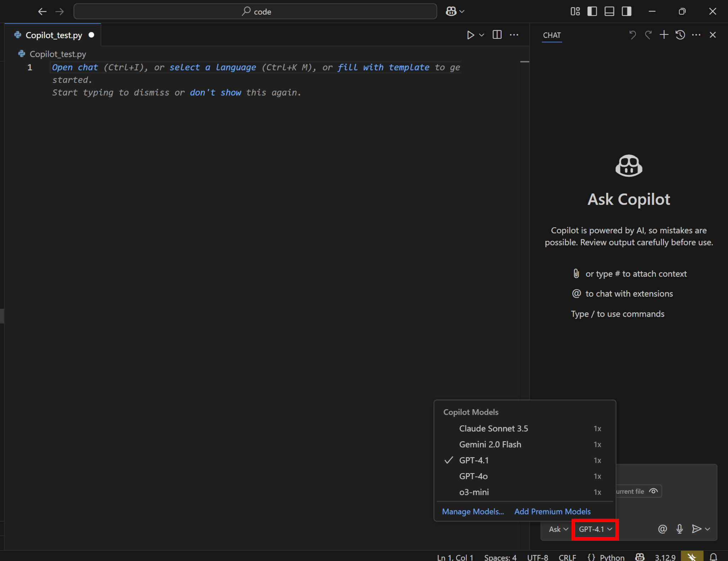Expand Copilot title bar dropdown arrow
Image resolution: width=728 pixels, height=561 pixels.
pyautogui.click(x=462, y=12)
